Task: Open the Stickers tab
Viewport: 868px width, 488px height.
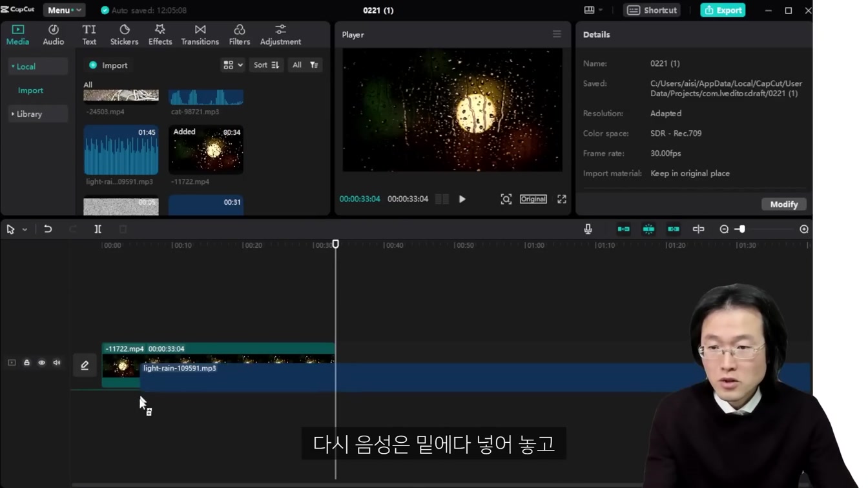Action: tap(124, 35)
